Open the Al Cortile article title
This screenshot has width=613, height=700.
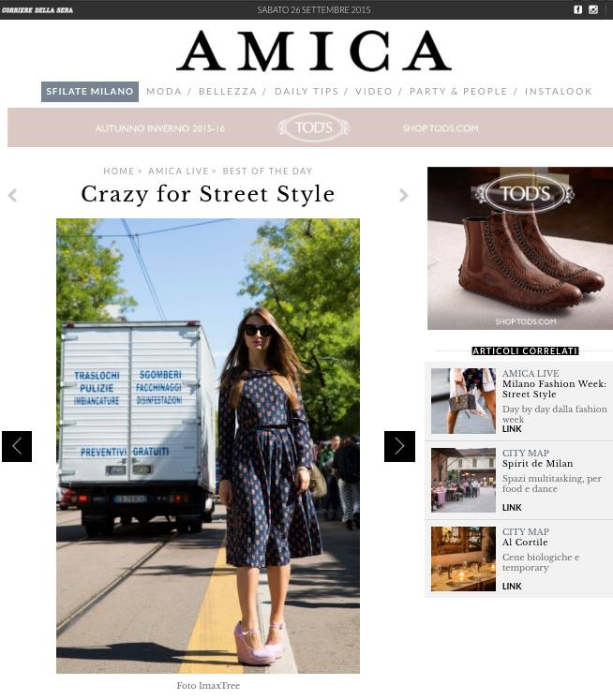tap(525, 542)
